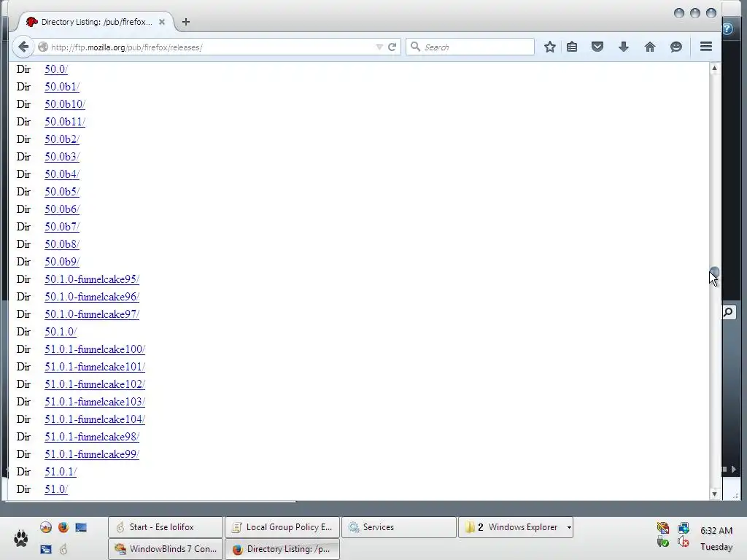Viewport: 747px width, 560px height.
Task: Click the Show Desktop quick launch icon
Action: (81, 527)
